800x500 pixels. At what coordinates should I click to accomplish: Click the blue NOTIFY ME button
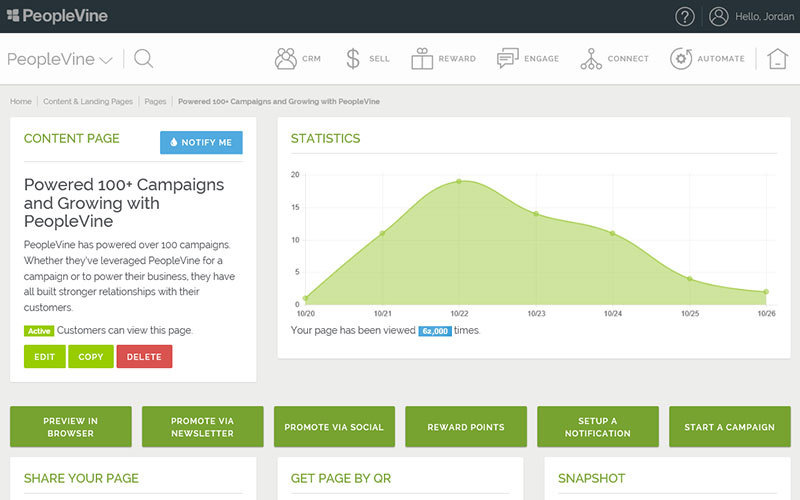point(201,142)
